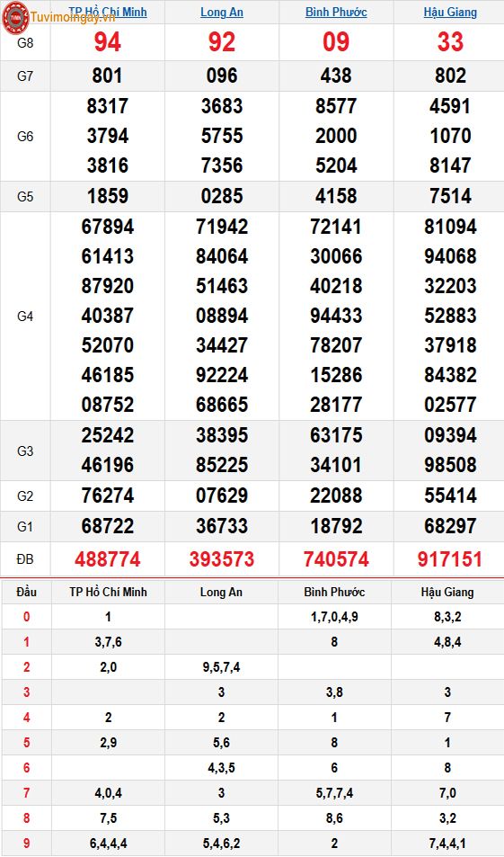504x857 pixels.
Task: Select head digit 9 row label
Action: (x=26, y=844)
